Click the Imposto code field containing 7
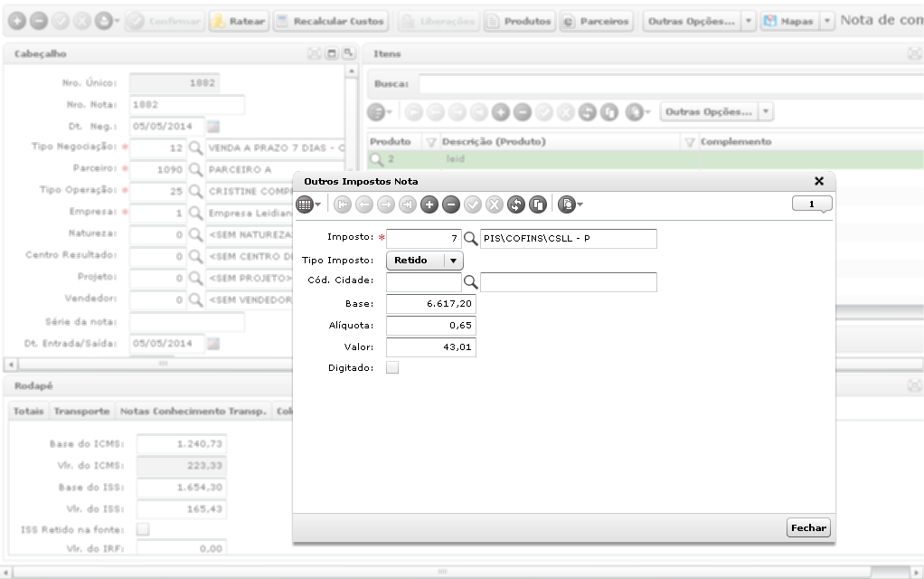 (x=424, y=239)
